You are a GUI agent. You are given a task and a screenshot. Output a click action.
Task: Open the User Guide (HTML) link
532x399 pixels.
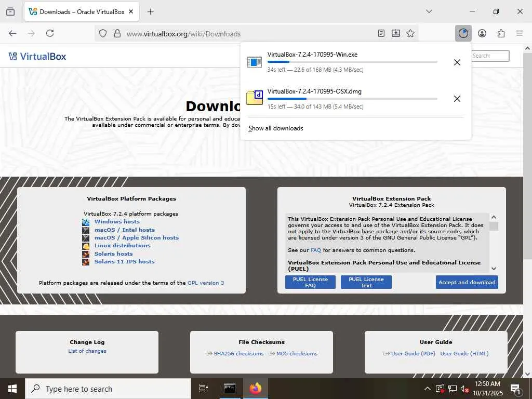pyautogui.click(x=464, y=353)
